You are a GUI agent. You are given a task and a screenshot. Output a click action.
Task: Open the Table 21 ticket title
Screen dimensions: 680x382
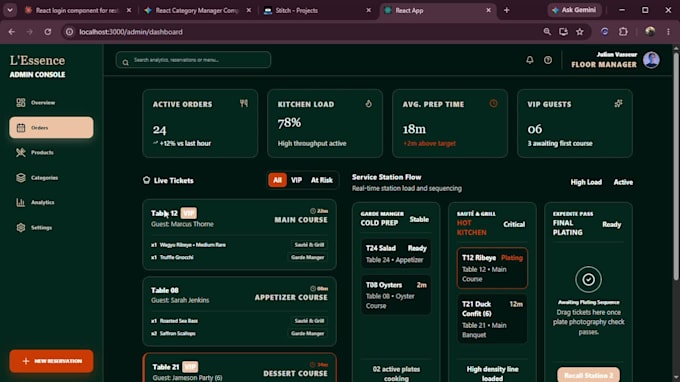(x=166, y=367)
